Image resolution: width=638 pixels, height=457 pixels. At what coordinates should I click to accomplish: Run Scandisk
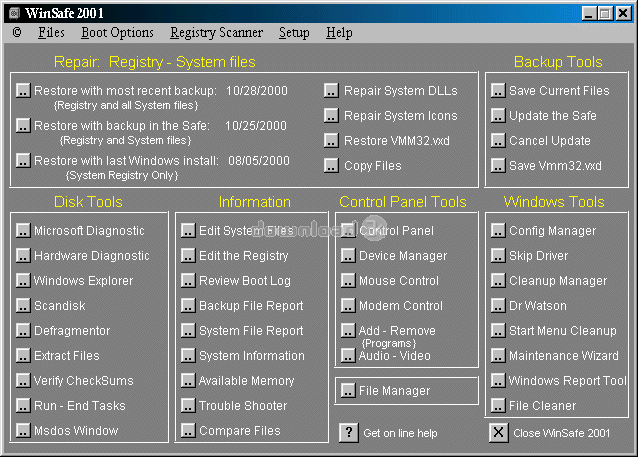(23, 306)
